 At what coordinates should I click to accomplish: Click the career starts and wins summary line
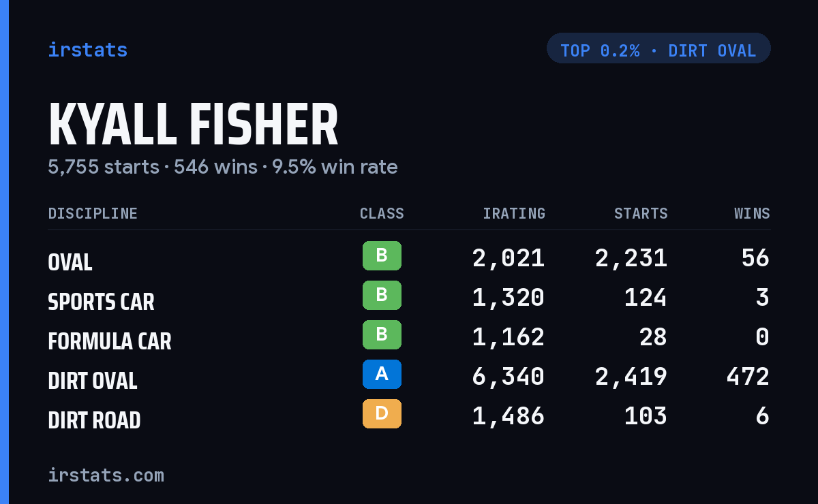coord(223,167)
